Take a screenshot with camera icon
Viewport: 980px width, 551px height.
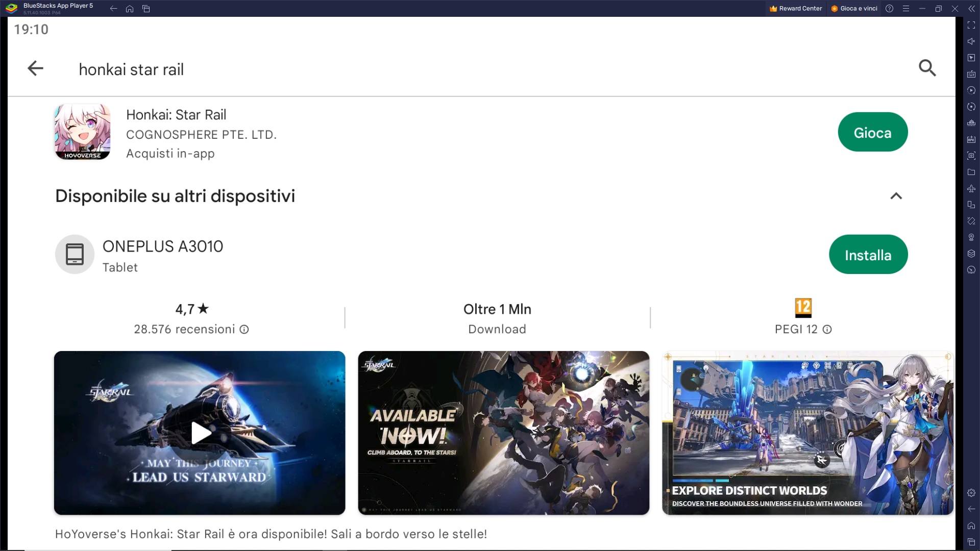(971, 156)
